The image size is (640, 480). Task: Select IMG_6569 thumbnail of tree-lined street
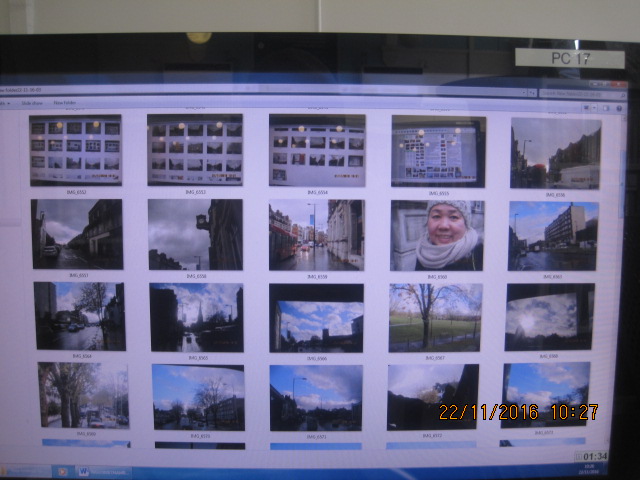pos(83,396)
